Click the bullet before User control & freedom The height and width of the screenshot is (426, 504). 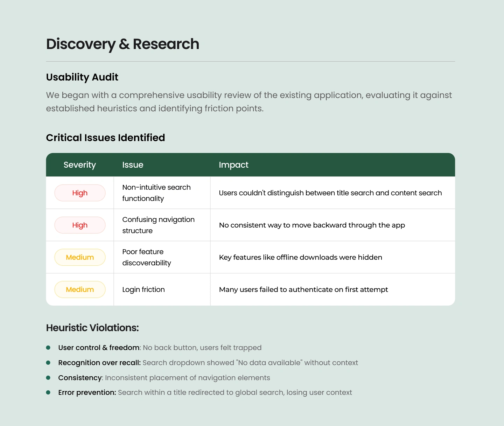(48, 348)
